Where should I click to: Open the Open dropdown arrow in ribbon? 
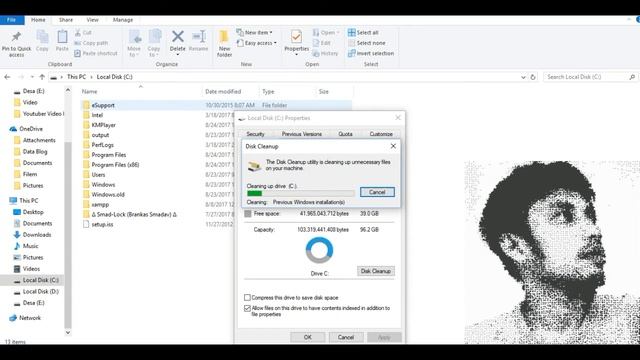pyautogui.click(x=338, y=32)
